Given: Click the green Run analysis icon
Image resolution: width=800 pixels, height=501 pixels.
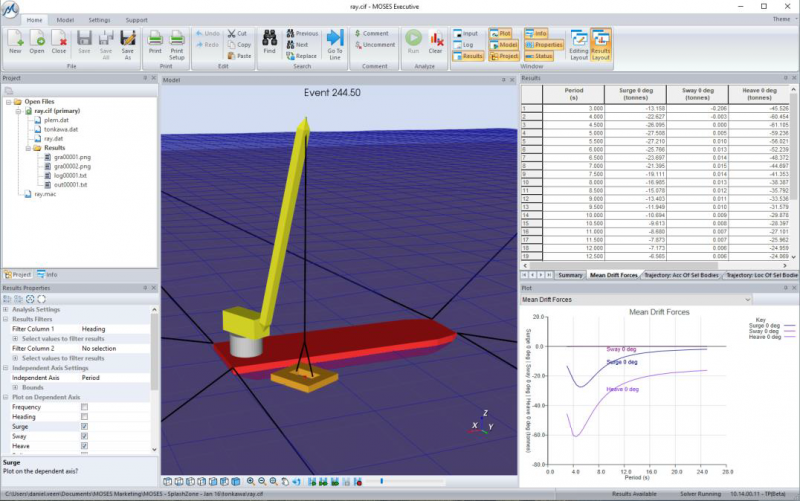Looking at the screenshot, I should 413,38.
